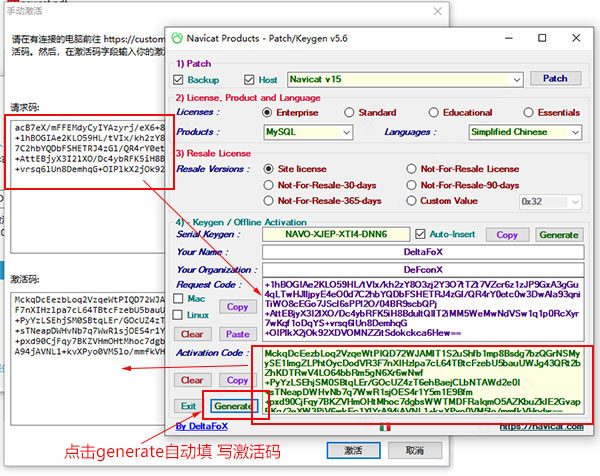Pick the Custom Value resale option

pos(410,201)
